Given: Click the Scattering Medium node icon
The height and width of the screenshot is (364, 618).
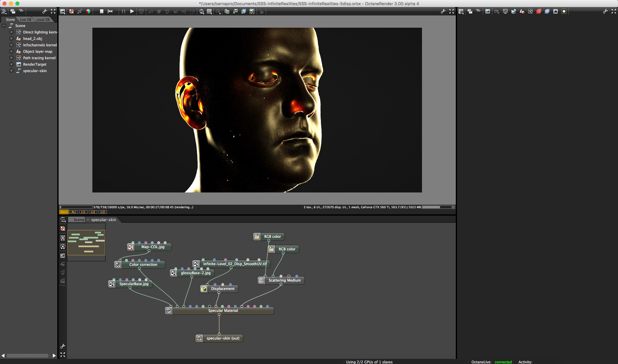Looking at the screenshot, I should pos(261,280).
